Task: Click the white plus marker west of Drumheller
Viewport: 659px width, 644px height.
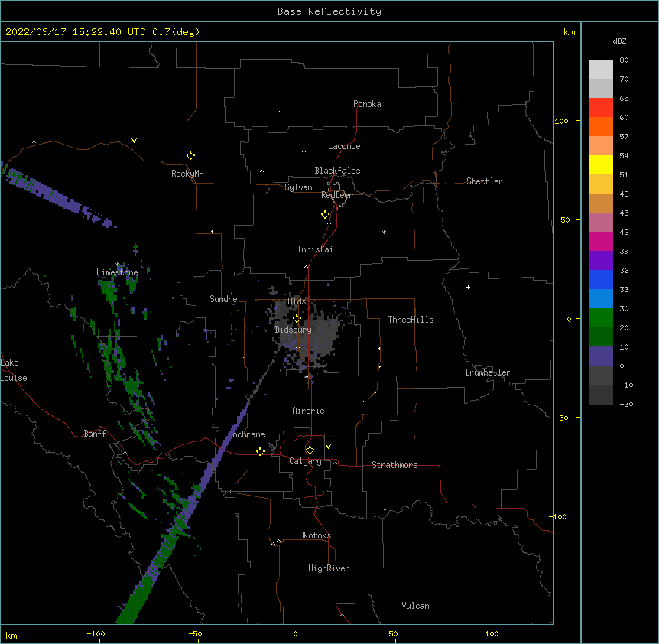Action: 468,287
